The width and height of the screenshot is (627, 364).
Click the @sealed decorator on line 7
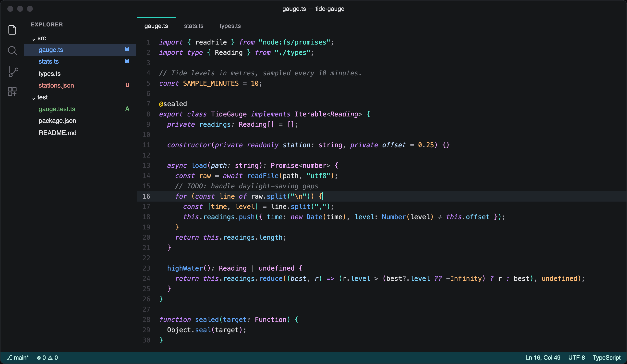(x=173, y=104)
